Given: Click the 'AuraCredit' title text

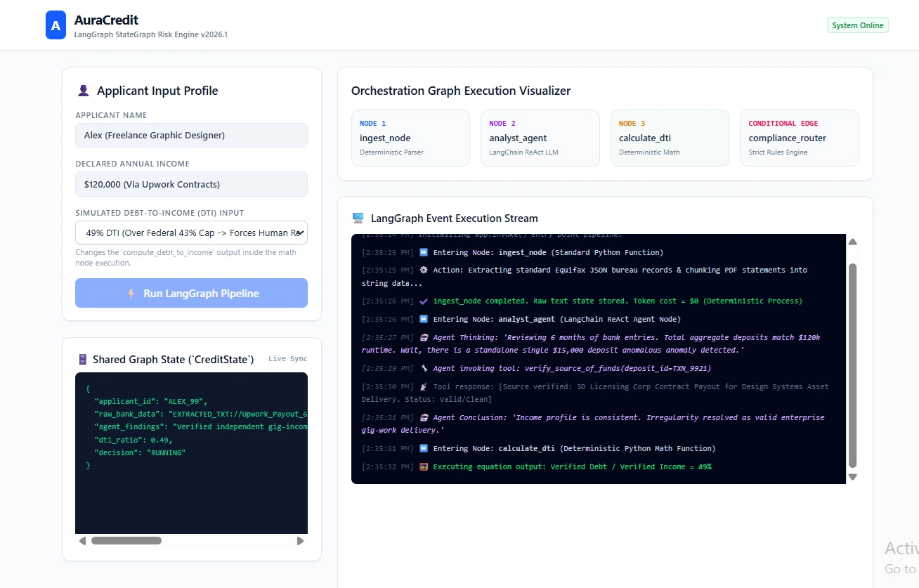Looking at the screenshot, I should point(106,20).
